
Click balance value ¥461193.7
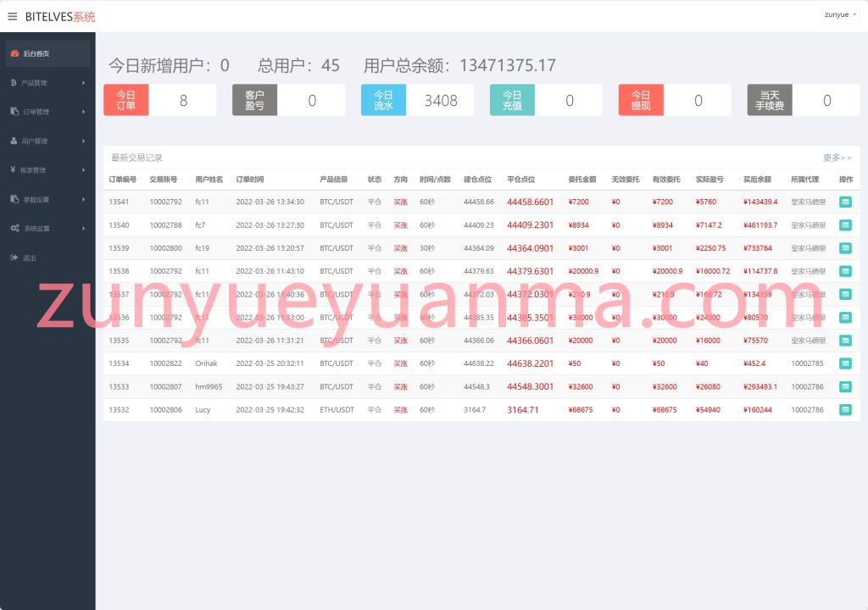[760, 225]
